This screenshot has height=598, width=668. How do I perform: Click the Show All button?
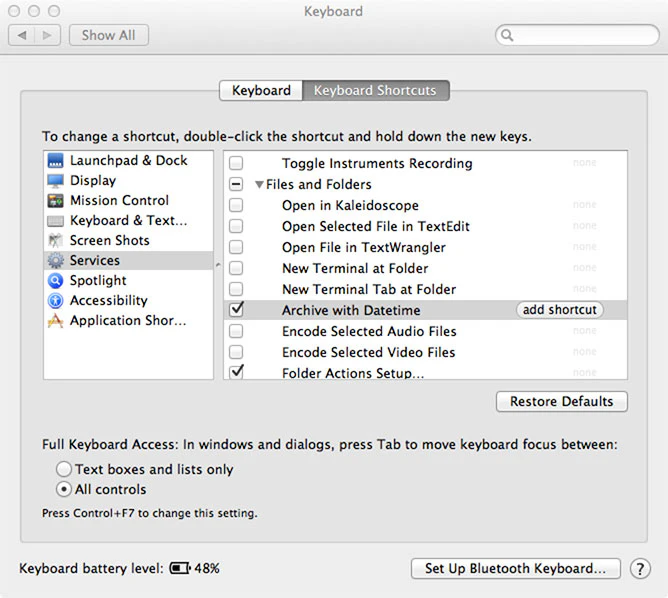pyautogui.click(x=109, y=35)
